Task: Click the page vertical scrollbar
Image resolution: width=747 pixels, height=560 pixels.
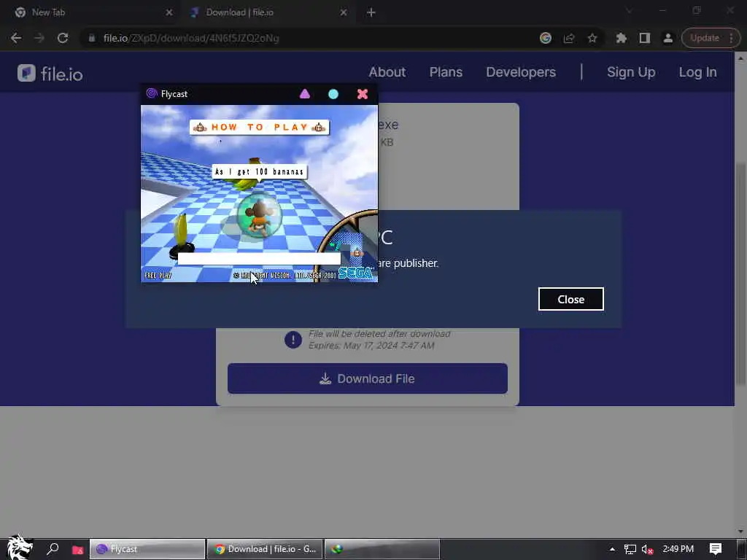Action: point(740,274)
